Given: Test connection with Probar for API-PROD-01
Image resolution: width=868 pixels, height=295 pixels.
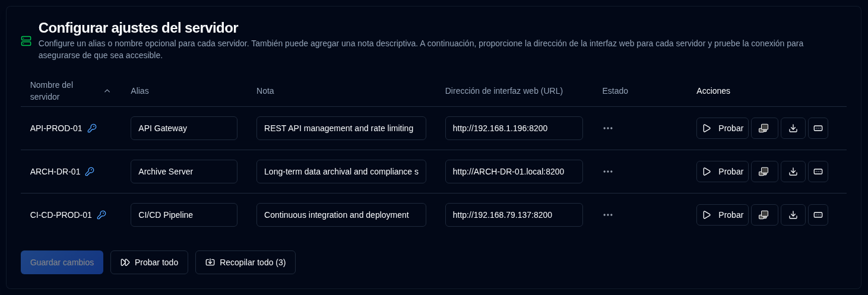Looking at the screenshot, I should [x=723, y=128].
